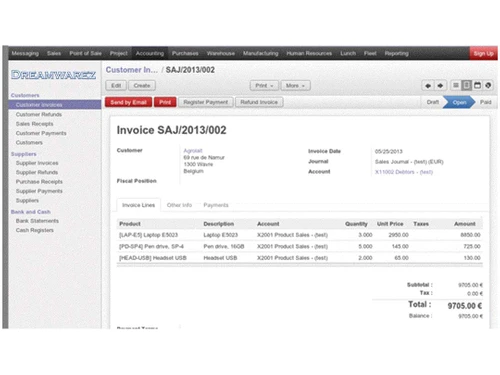Open the Print dropdown in the toolbar

point(264,86)
